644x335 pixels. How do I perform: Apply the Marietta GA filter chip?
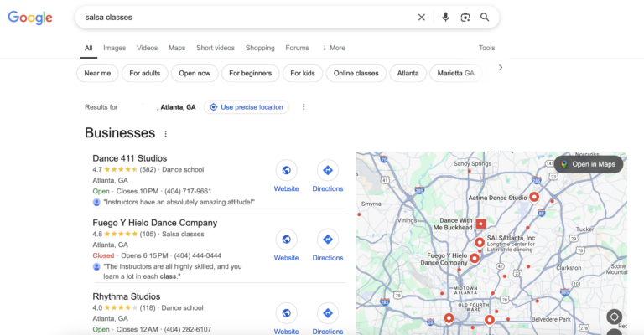pyautogui.click(x=456, y=74)
